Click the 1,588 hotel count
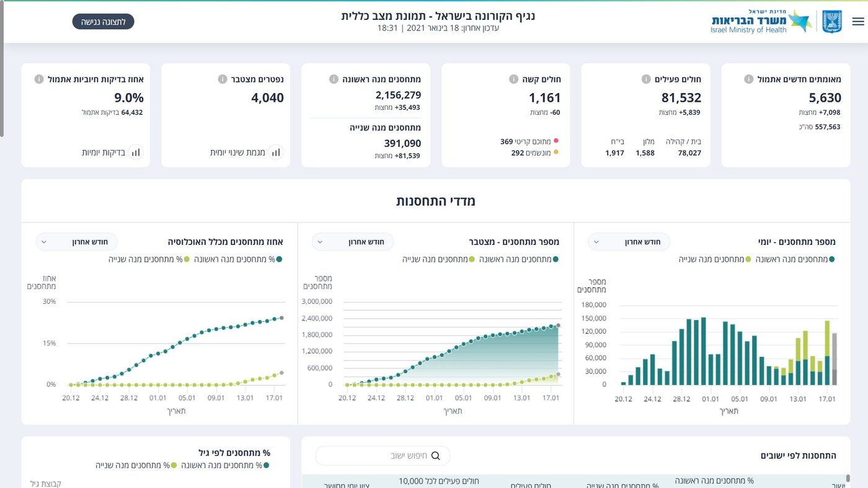 [x=645, y=153]
